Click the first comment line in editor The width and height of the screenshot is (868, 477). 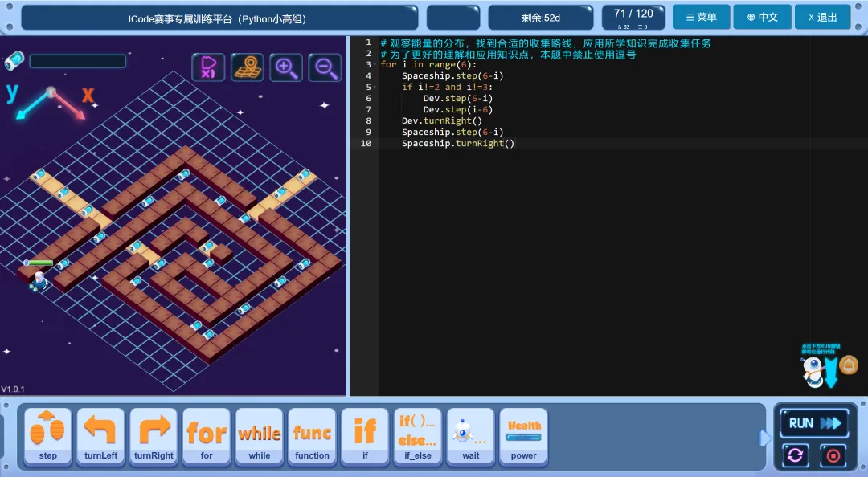(545, 43)
